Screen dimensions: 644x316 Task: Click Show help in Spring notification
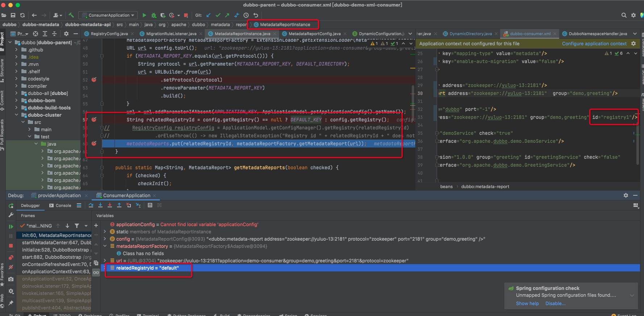coord(527,303)
